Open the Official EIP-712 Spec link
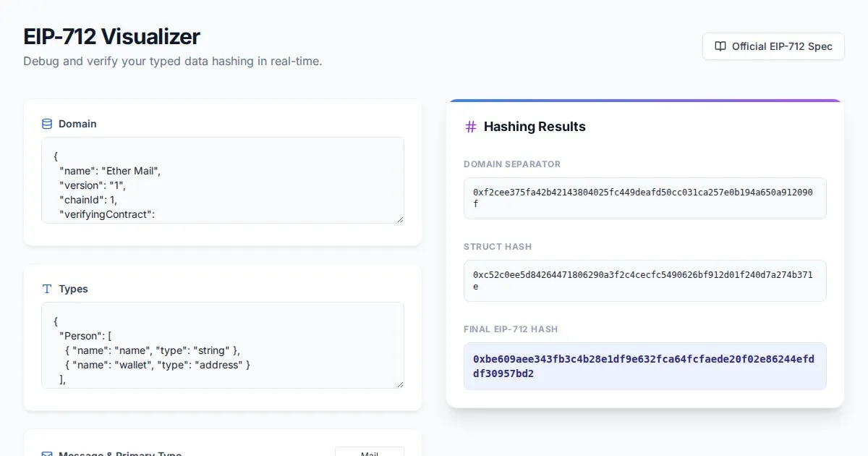Viewport: 868px width, 456px height. [773, 46]
